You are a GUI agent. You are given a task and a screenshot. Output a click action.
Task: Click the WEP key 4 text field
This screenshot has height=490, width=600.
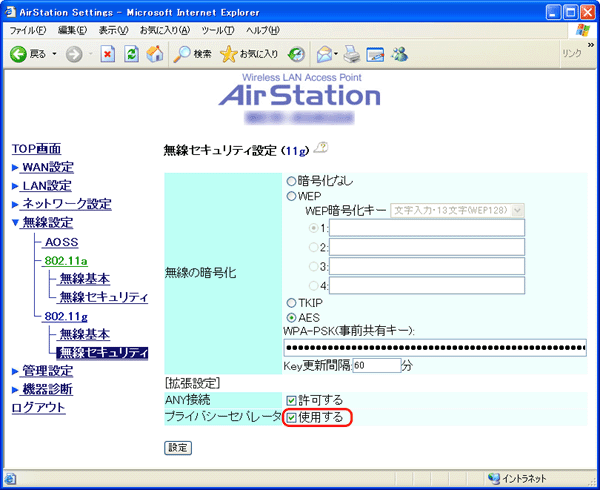coord(427,285)
